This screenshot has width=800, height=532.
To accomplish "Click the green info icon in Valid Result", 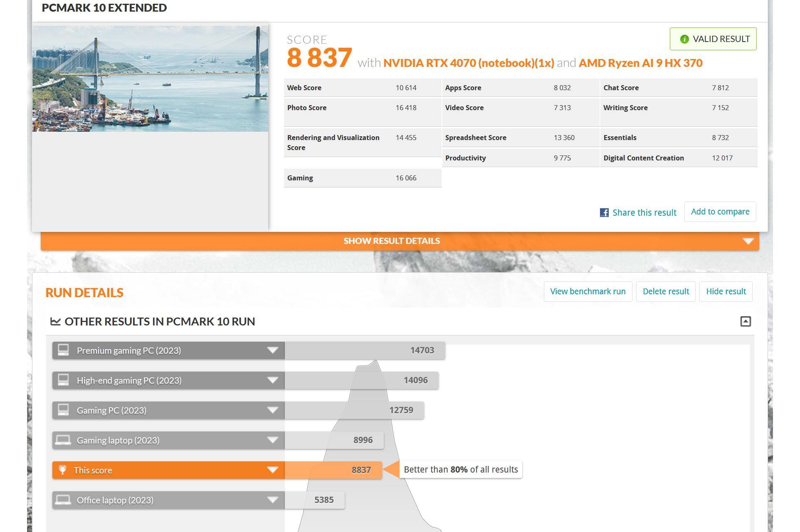I will coord(684,39).
